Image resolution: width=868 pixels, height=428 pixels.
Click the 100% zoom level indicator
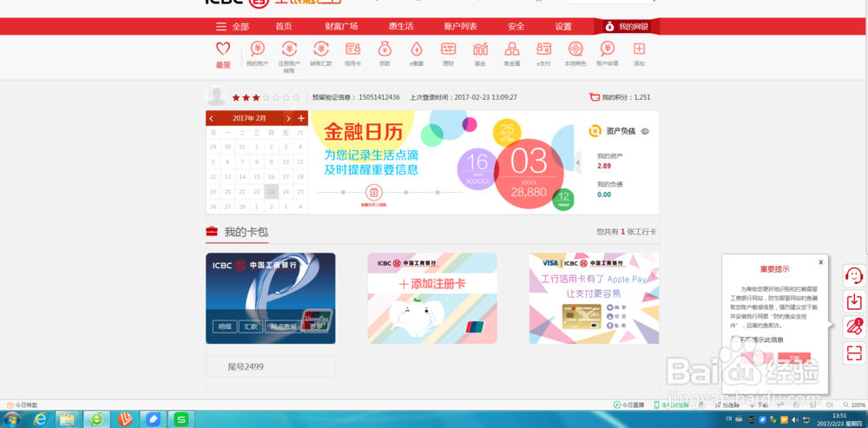pyautogui.click(x=858, y=405)
